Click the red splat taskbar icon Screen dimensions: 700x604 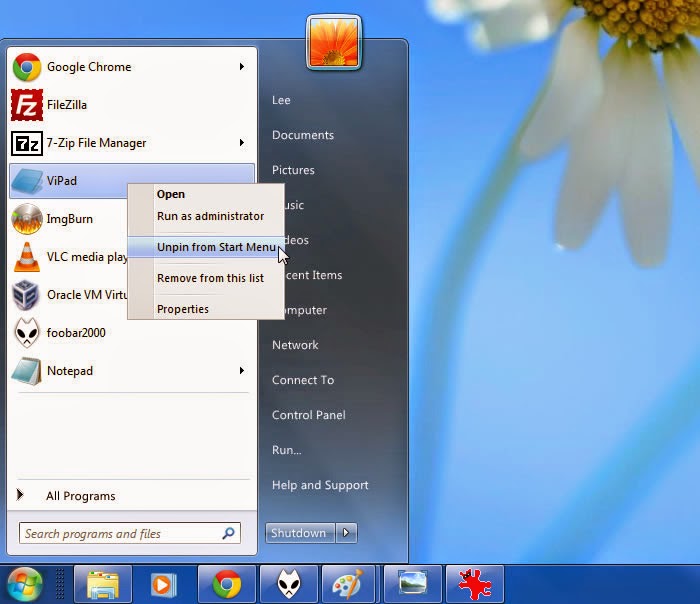[475, 584]
